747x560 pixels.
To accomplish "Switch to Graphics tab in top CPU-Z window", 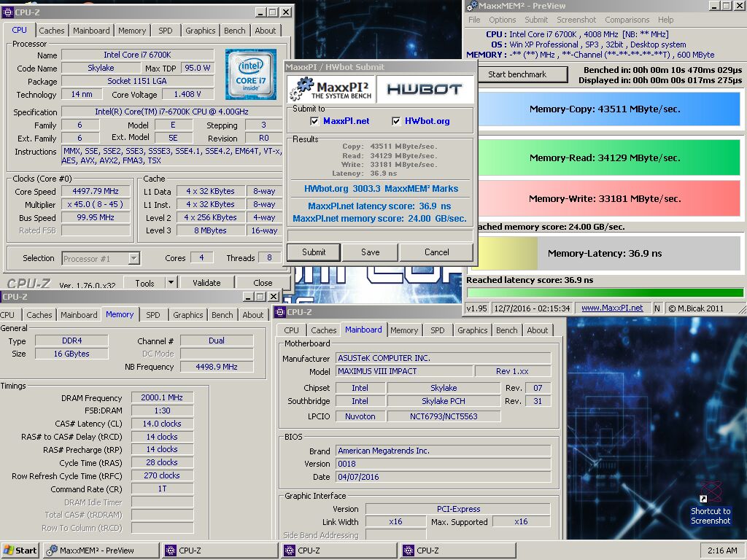I will pyautogui.click(x=200, y=31).
